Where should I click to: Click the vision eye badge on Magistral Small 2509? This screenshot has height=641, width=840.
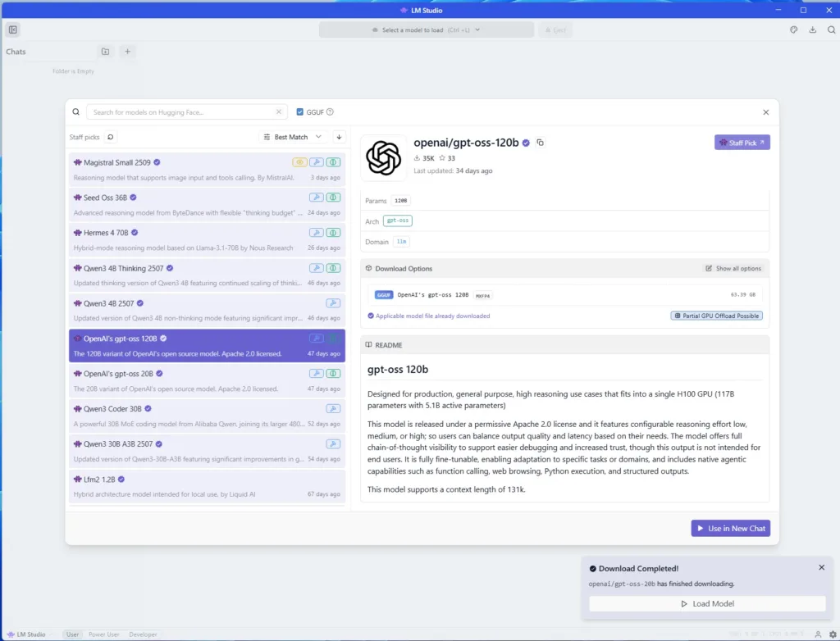(x=299, y=162)
